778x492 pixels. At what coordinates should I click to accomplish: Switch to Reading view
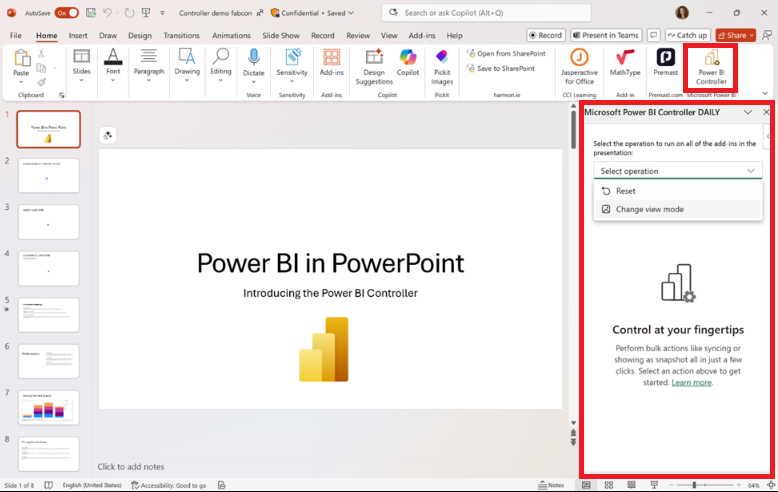(x=631, y=485)
